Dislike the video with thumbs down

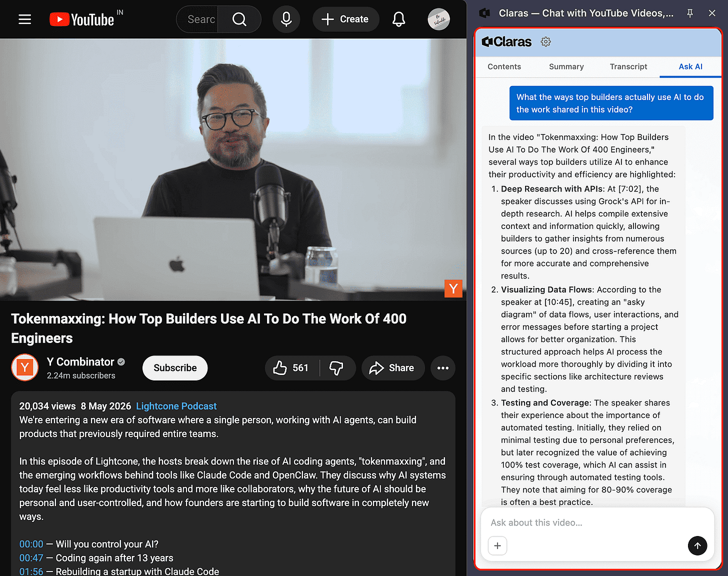pyautogui.click(x=336, y=368)
